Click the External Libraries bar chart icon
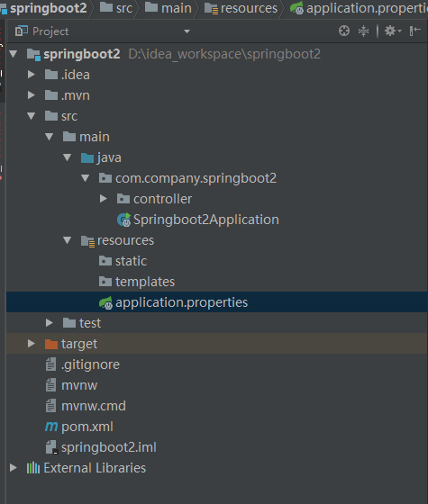 (33, 468)
